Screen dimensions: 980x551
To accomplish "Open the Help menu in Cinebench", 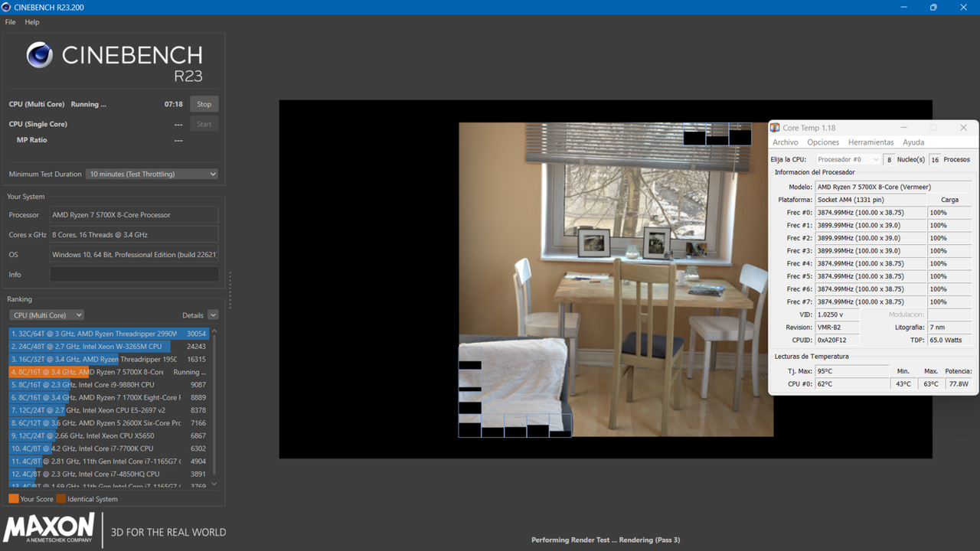I will [x=32, y=22].
